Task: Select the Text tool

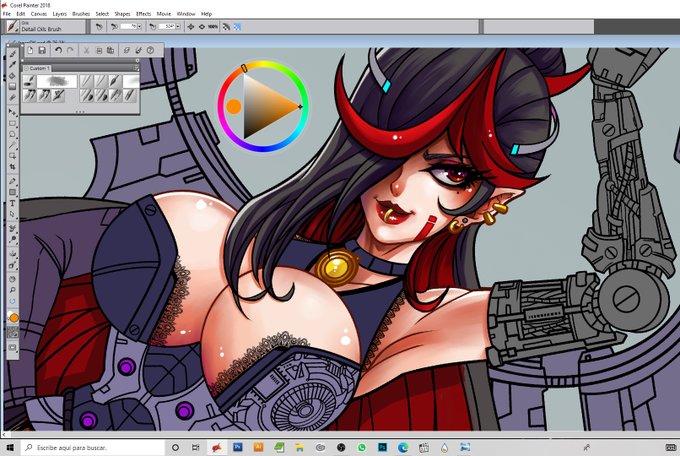Action: (x=13, y=203)
